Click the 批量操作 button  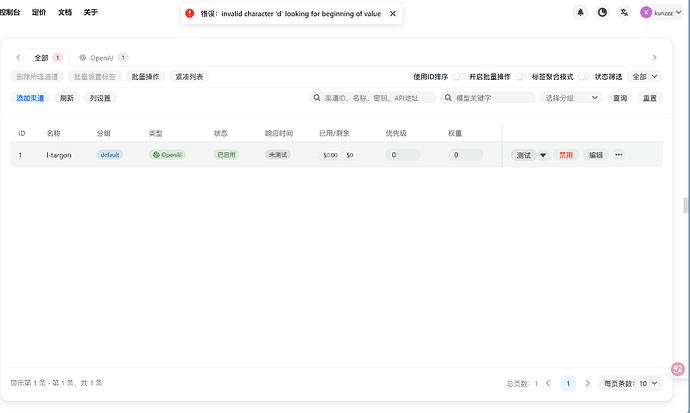tap(145, 77)
